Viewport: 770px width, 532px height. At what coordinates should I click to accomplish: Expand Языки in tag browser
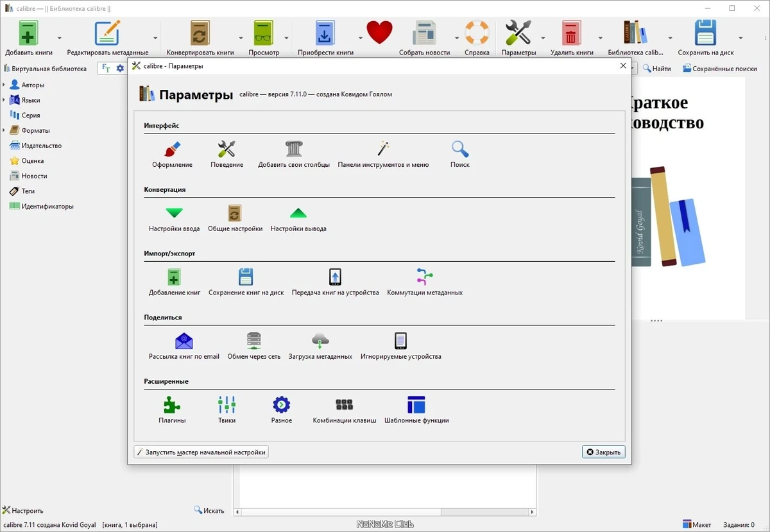point(4,100)
